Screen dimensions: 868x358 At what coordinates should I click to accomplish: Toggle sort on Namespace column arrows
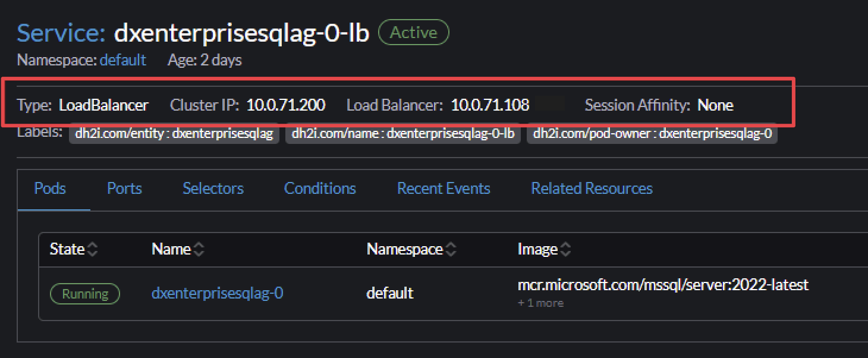pyautogui.click(x=451, y=250)
